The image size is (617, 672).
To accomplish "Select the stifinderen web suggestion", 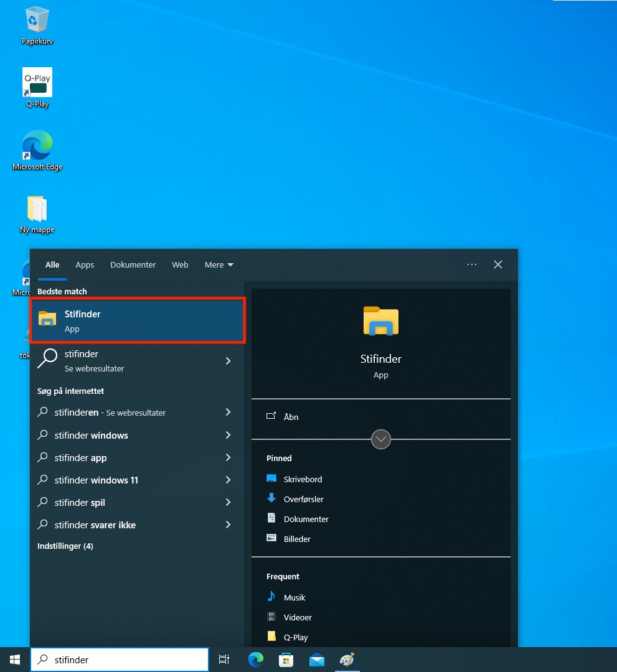I will pos(138,413).
